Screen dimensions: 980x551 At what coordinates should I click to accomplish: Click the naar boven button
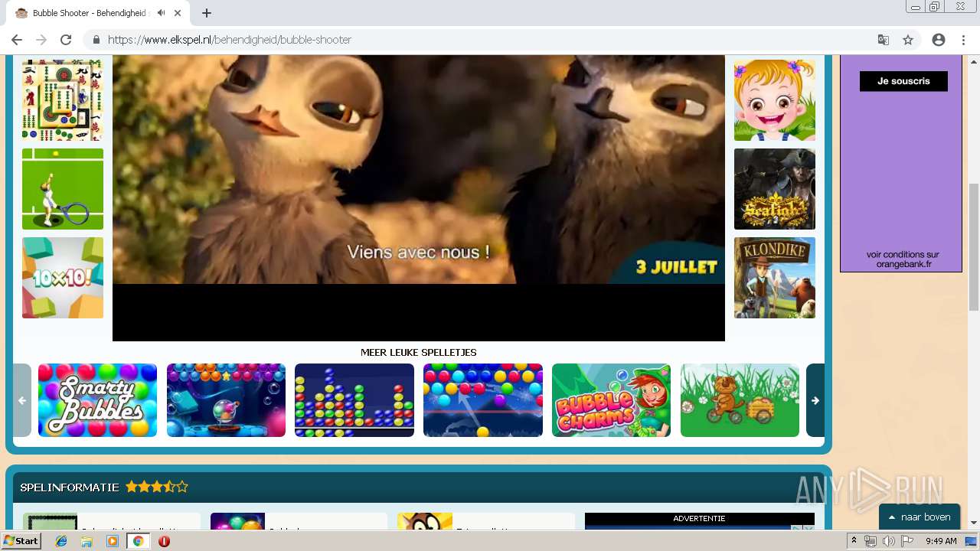(x=920, y=517)
